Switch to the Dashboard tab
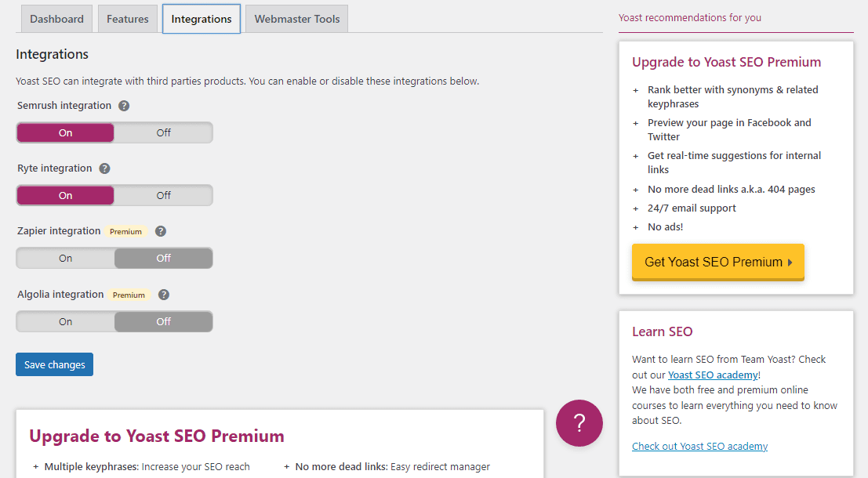Viewport: 868px width, 478px height. coord(56,19)
